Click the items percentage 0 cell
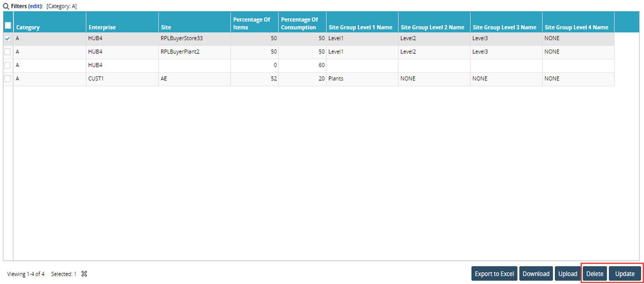Viewport: 644px width, 284px height. pos(254,66)
